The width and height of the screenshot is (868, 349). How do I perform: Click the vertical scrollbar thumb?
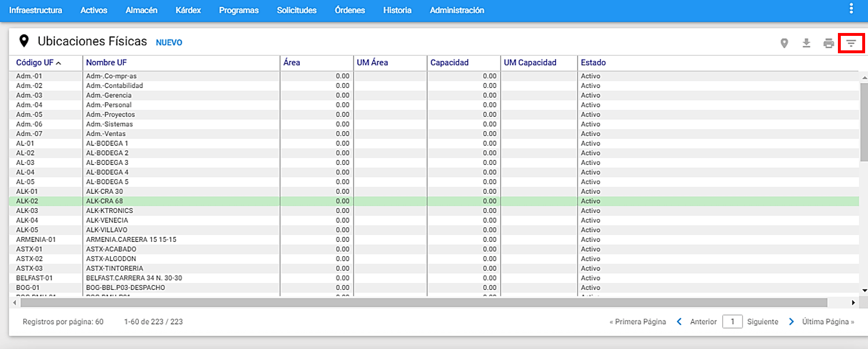coord(864,121)
